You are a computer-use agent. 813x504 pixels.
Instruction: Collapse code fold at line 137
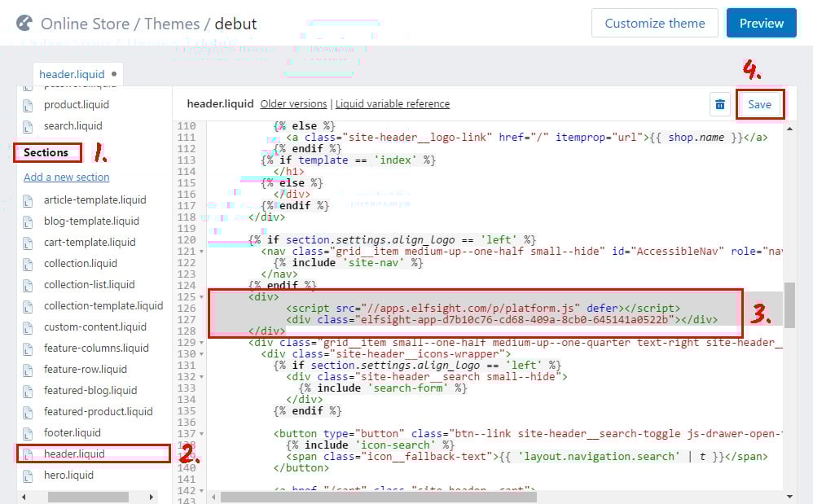tap(202, 434)
